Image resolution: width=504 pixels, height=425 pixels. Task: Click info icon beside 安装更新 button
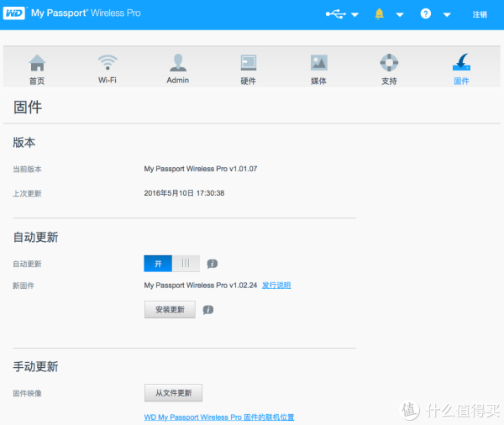click(x=208, y=310)
